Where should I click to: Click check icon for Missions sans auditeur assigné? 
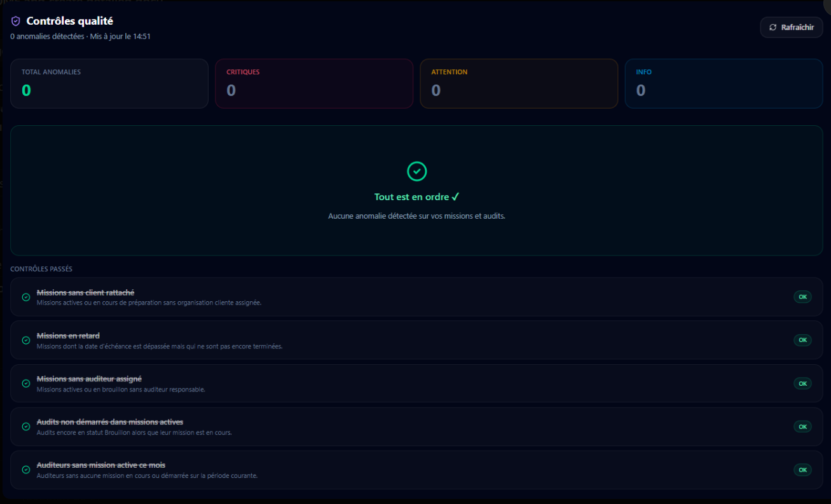point(26,383)
